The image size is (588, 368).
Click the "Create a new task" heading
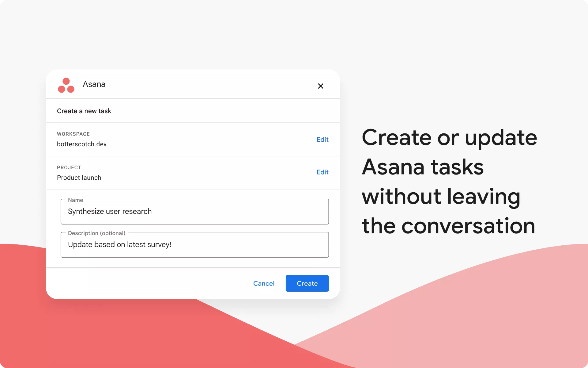click(x=84, y=111)
